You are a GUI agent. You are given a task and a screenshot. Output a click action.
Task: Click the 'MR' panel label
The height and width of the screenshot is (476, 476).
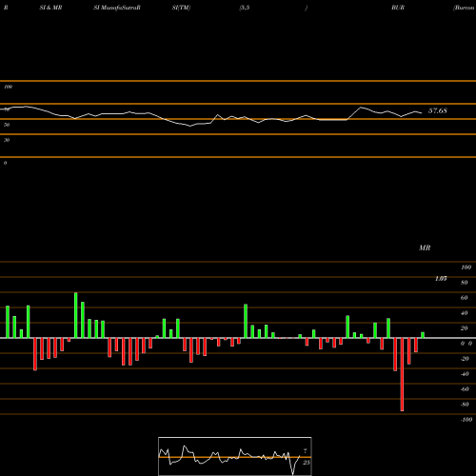425,248
